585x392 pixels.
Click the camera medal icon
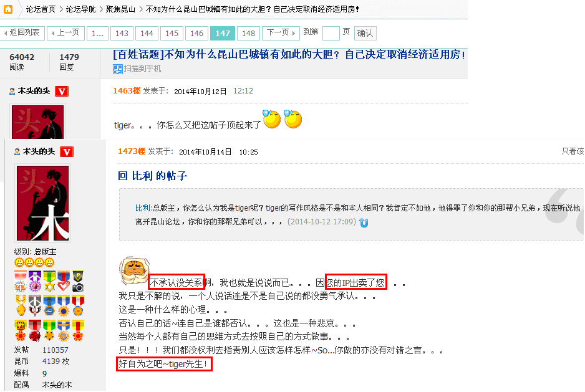click(78, 282)
